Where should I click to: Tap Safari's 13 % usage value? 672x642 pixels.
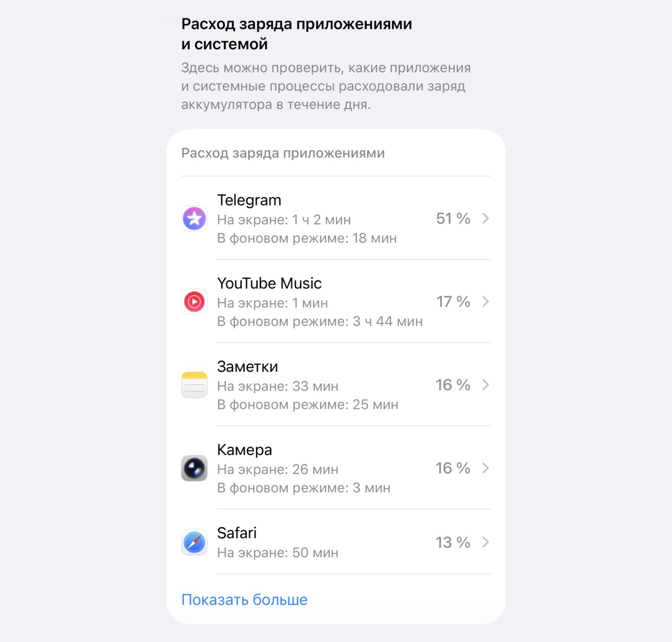(x=453, y=542)
